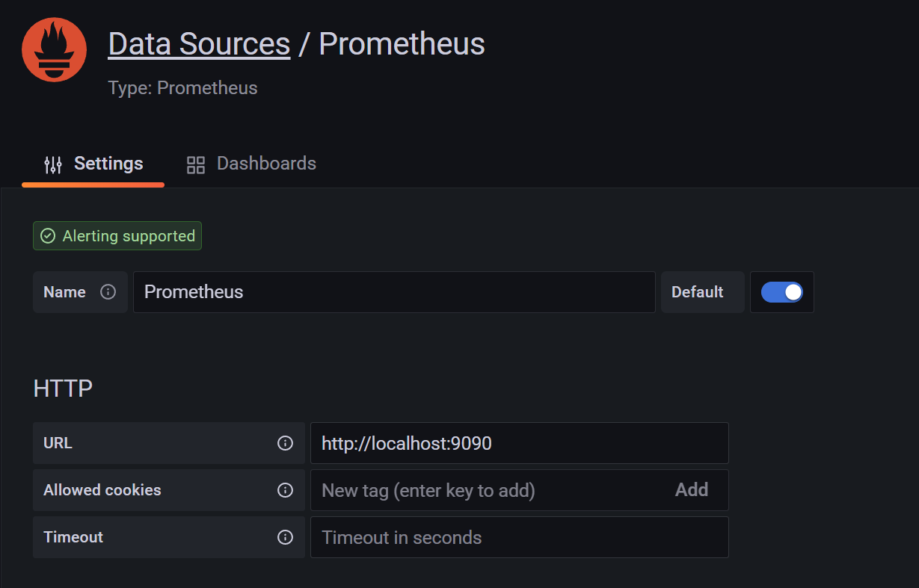Click the Allowed cookies info icon
The width and height of the screenshot is (919, 588).
point(285,490)
